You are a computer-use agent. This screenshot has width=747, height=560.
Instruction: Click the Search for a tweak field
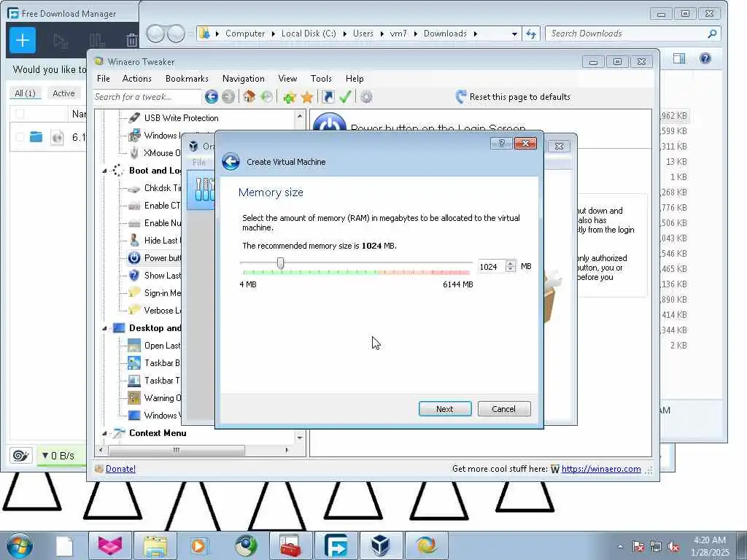147,97
